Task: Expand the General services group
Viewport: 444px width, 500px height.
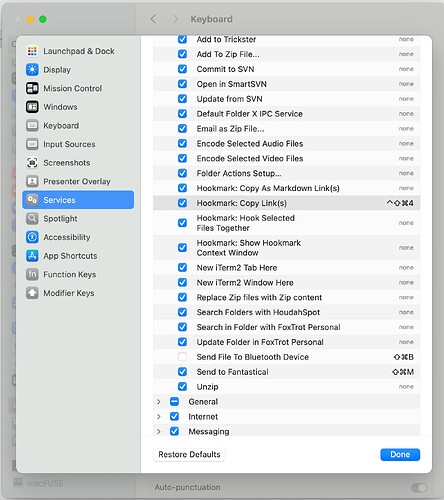Action: 159,402
